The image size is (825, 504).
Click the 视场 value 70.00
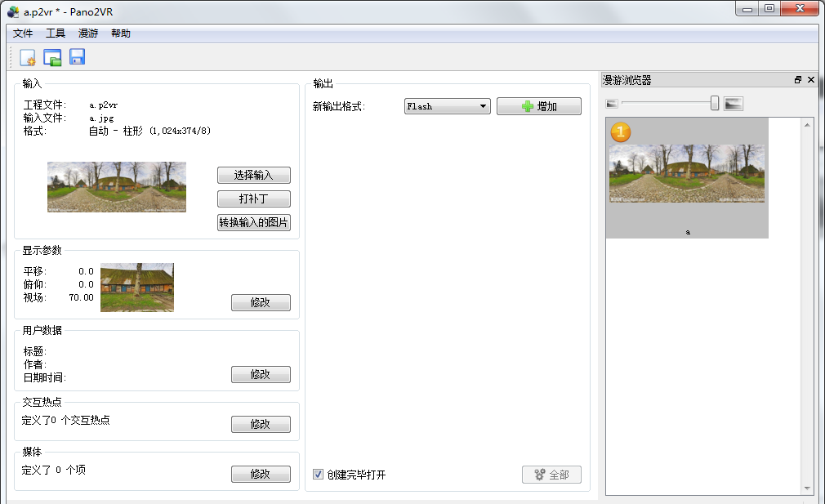click(x=81, y=298)
